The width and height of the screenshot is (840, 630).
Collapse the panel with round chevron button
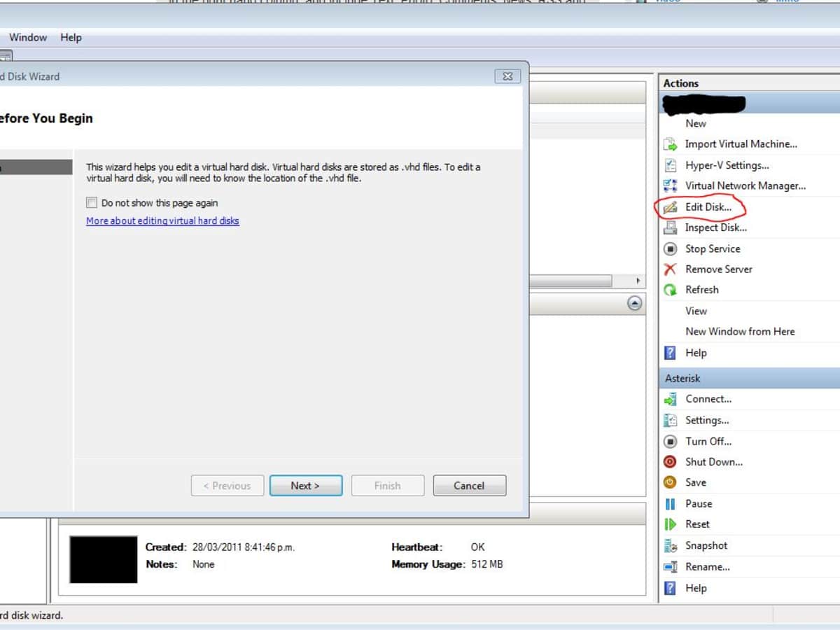(x=634, y=303)
